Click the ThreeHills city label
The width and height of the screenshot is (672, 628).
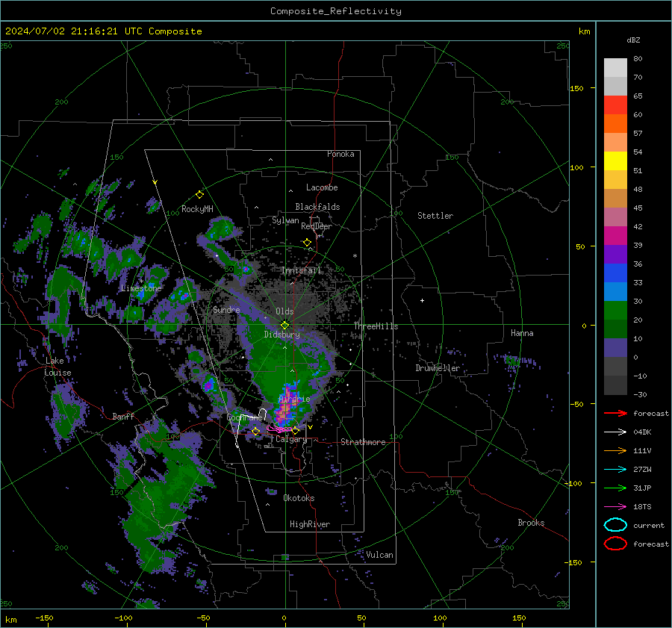[x=376, y=326]
